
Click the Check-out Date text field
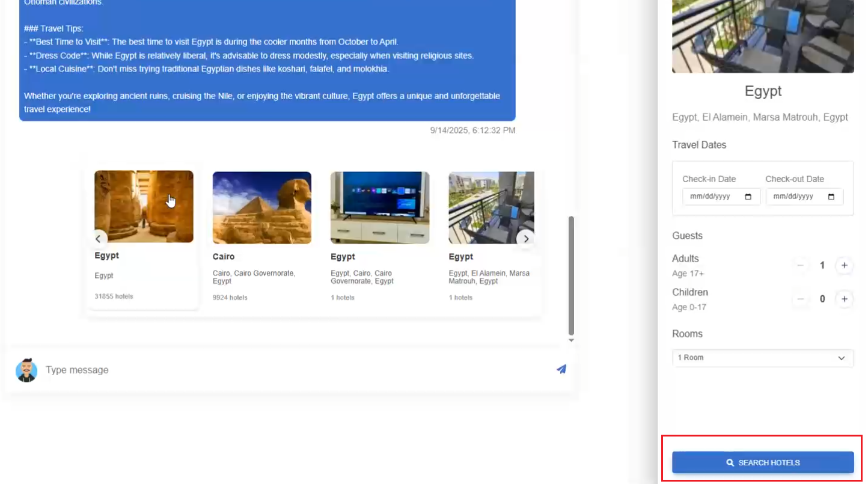[x=797, y=197]
